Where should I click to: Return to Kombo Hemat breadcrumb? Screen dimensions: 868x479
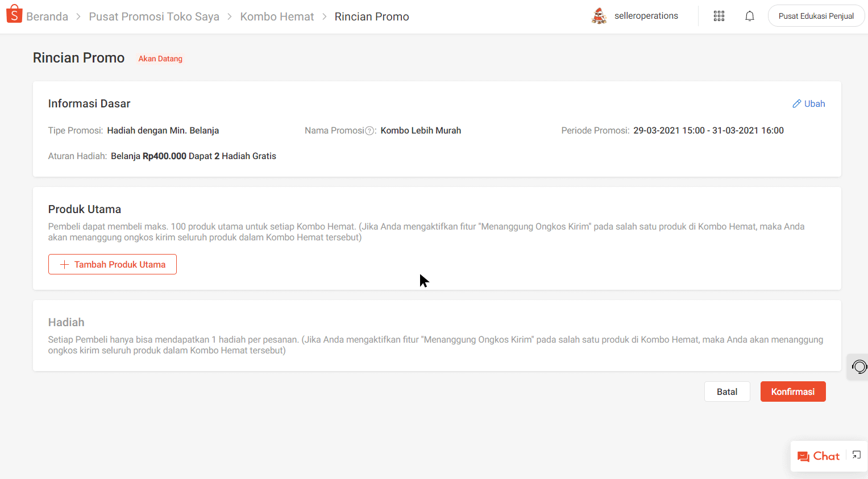[277, 16]
